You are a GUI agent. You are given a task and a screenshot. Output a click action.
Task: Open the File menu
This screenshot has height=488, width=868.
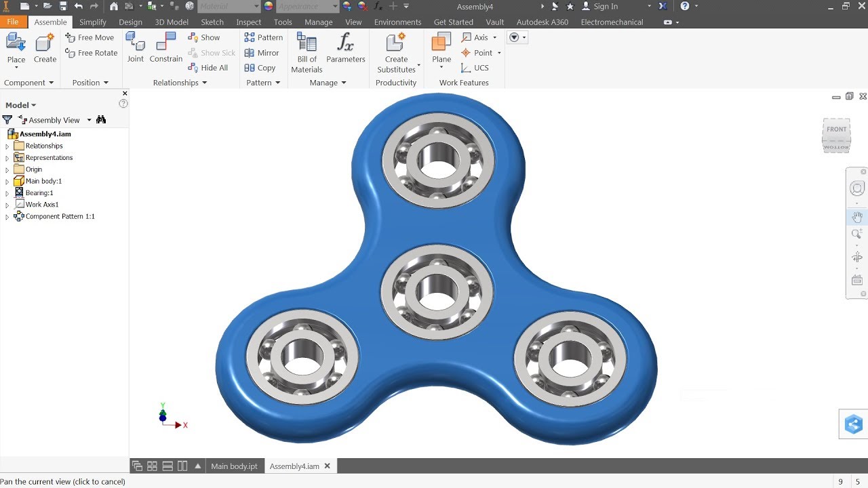13,22
